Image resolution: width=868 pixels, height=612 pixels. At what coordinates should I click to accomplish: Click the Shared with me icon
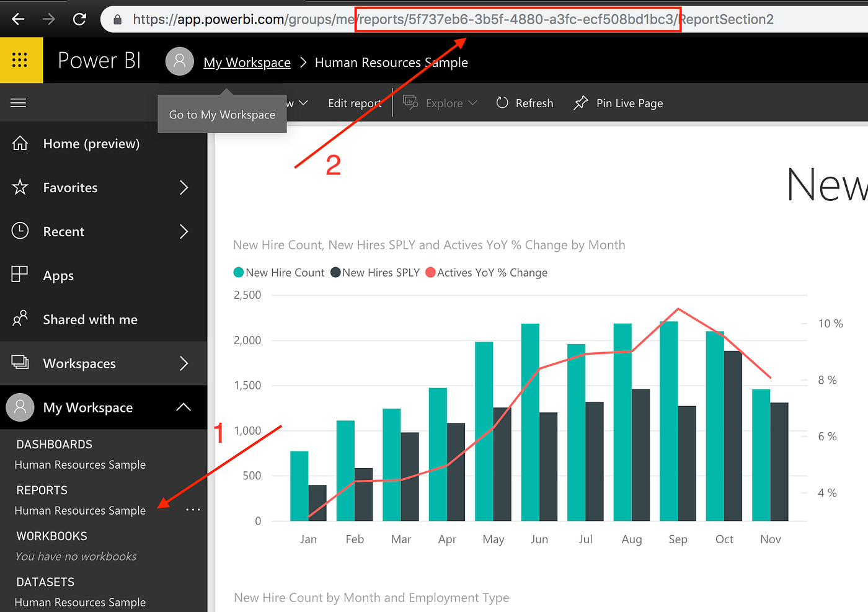[19, 319]
